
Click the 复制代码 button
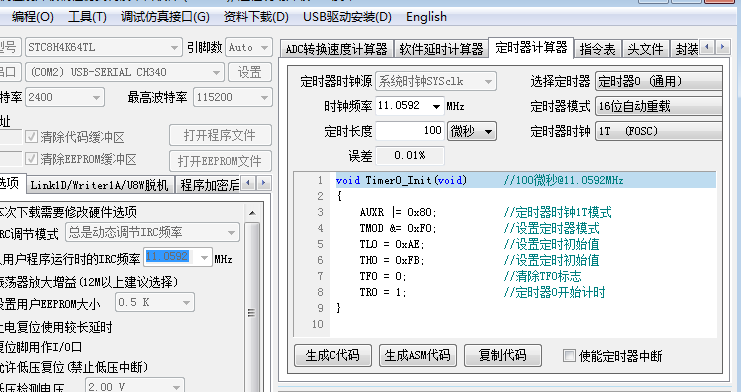click(503, 356)
